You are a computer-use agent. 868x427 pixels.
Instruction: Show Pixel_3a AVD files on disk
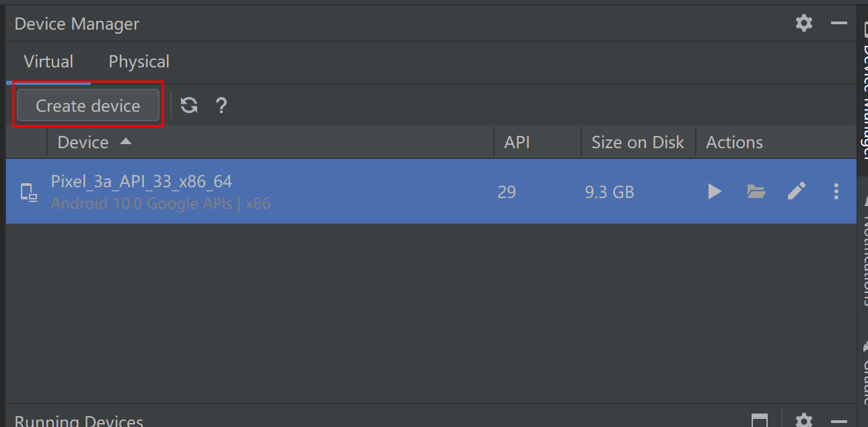(756, 192)
